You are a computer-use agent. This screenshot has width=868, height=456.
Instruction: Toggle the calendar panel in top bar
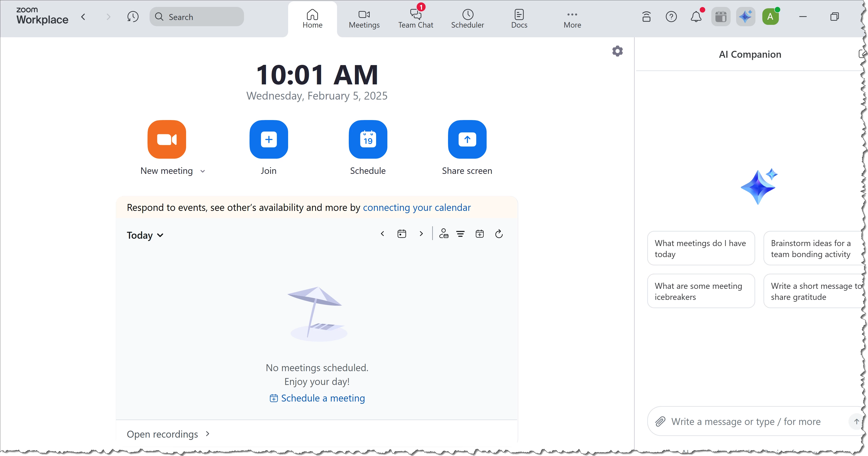click(720, 17)
